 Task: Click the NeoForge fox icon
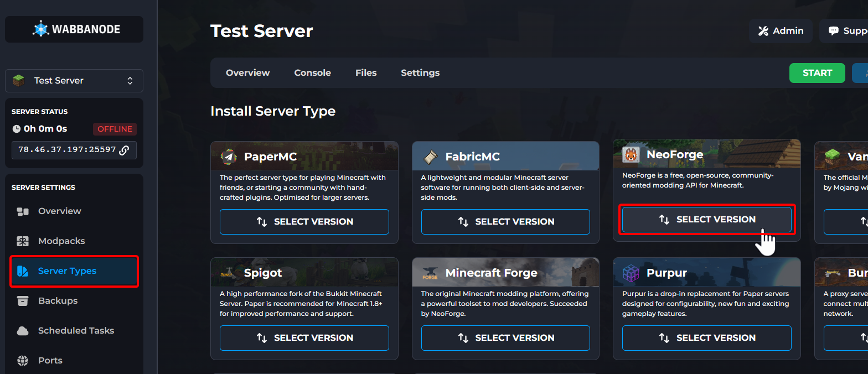point(631,155)
